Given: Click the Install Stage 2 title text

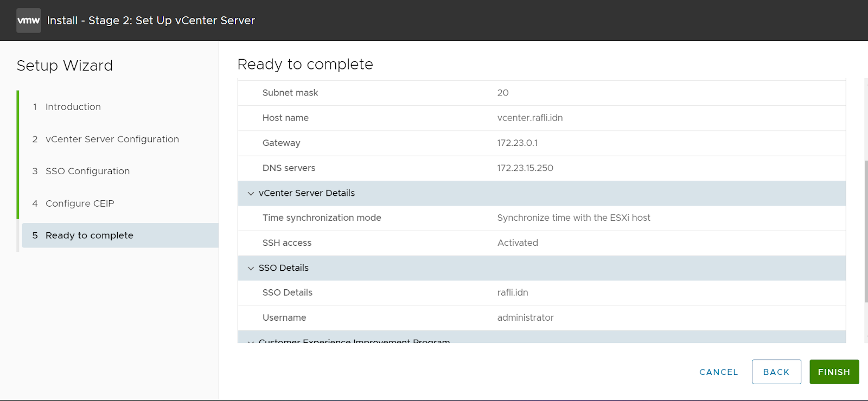Looking at the screenshot, I should pos(151,21).
